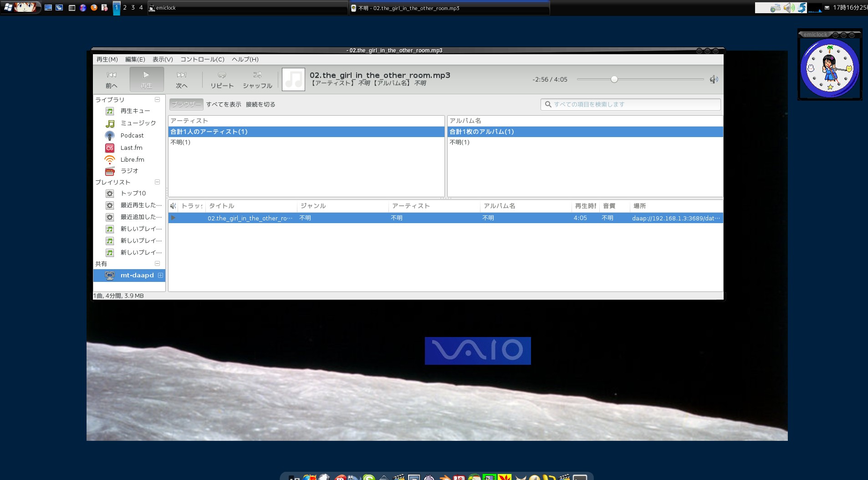
Task: Click the Disconnect (接続を切る) button
Action: [x=260, y=104]
